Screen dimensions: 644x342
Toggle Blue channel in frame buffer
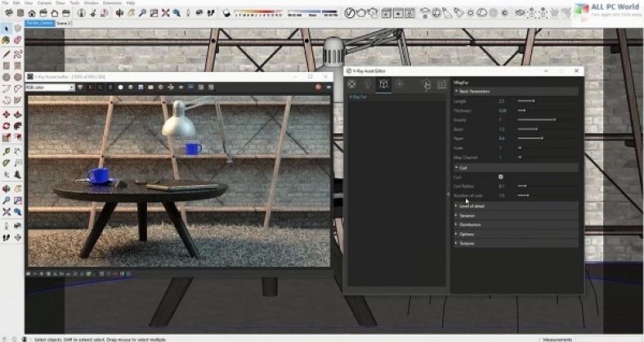pyautogui.click(x=110, y=88)
